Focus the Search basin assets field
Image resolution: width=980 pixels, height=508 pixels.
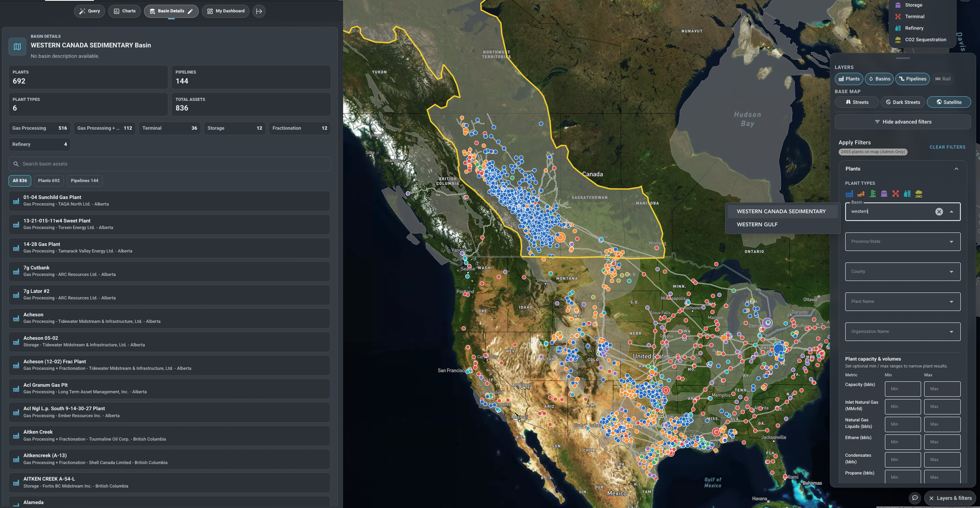(x=170, y=164)
